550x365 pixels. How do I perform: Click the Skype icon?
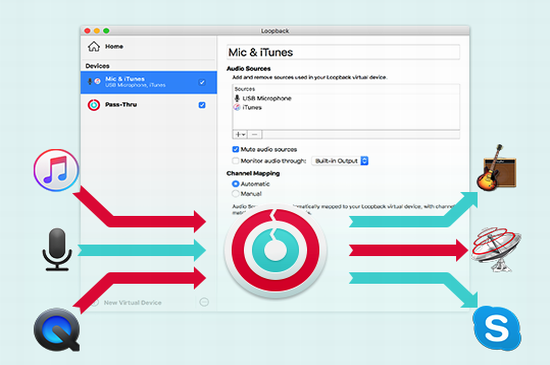pyautogui.click(x=497, y=329)
